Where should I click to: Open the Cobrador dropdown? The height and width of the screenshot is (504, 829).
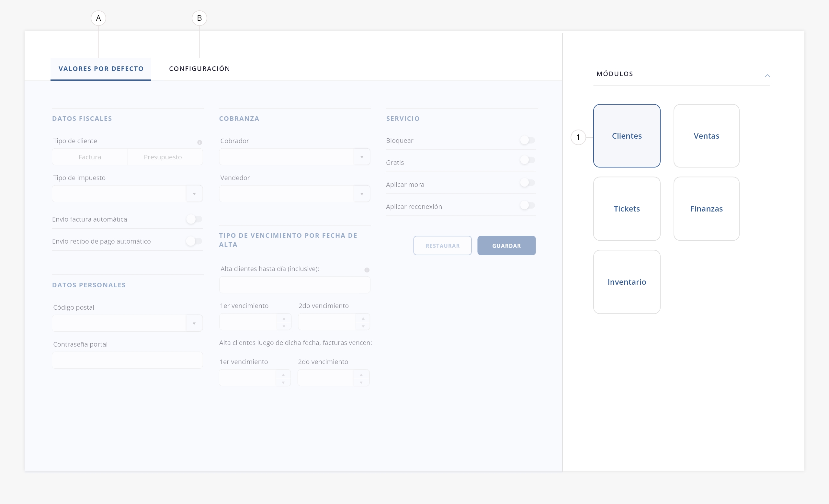(x=362, y=157)
